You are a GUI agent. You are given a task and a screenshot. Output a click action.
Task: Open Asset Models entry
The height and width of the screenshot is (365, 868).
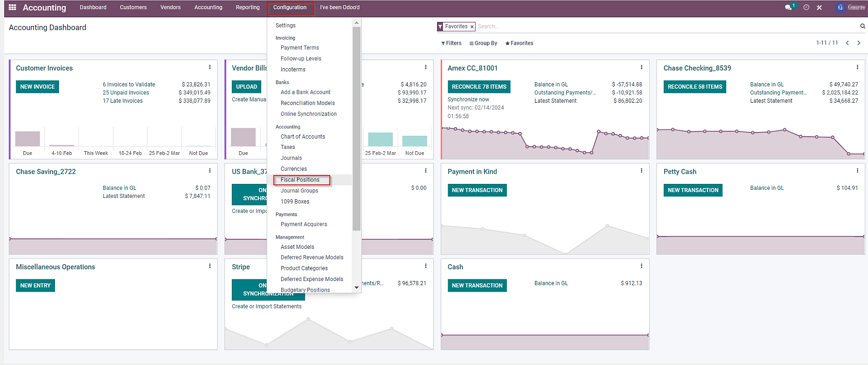click(298, 247)
